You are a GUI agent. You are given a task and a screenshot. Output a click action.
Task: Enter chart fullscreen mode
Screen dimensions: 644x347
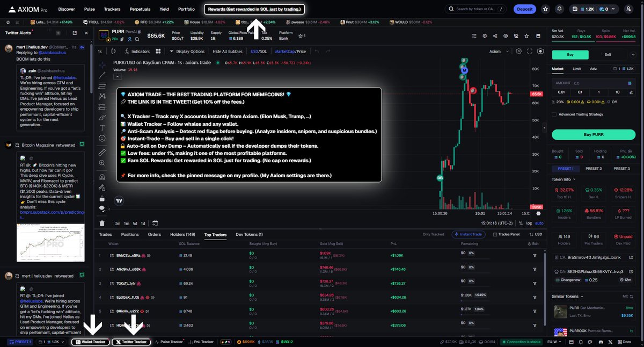pos(529,52)
